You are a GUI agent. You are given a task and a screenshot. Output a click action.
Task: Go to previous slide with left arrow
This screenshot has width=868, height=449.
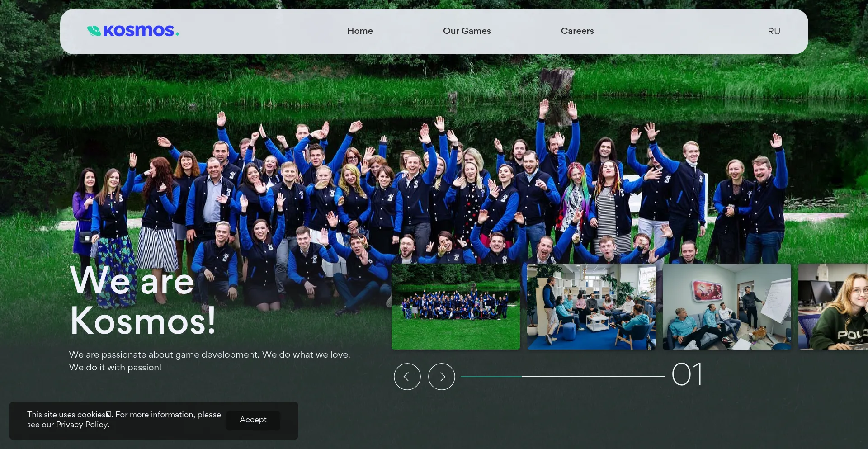pyautogui.click(x=407, y=377)
